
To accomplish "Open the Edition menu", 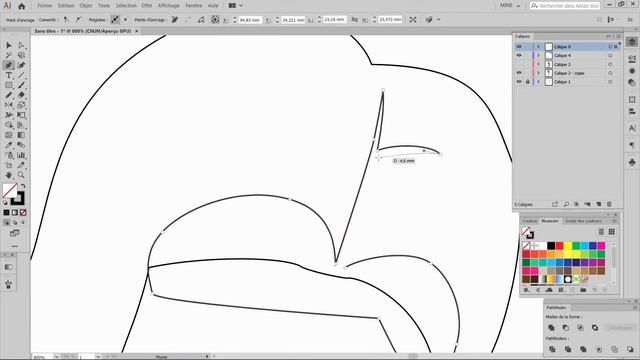I will click(66, 6).
